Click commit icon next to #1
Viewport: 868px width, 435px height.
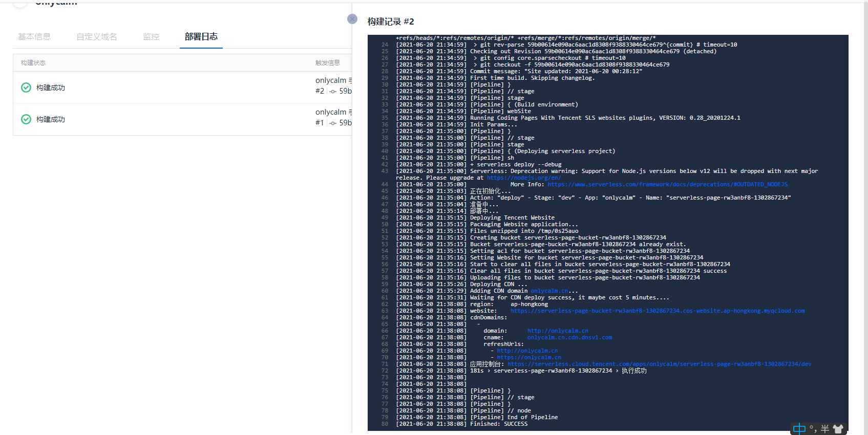(x=333, y=123)
